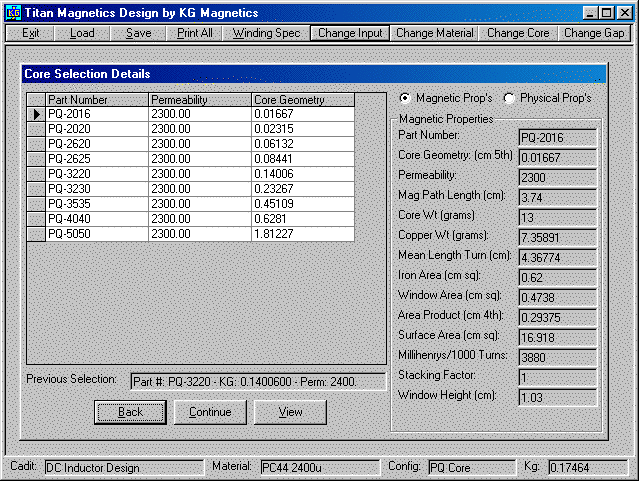
Task: Click the Change Material toolbar button
Action: 434,33
